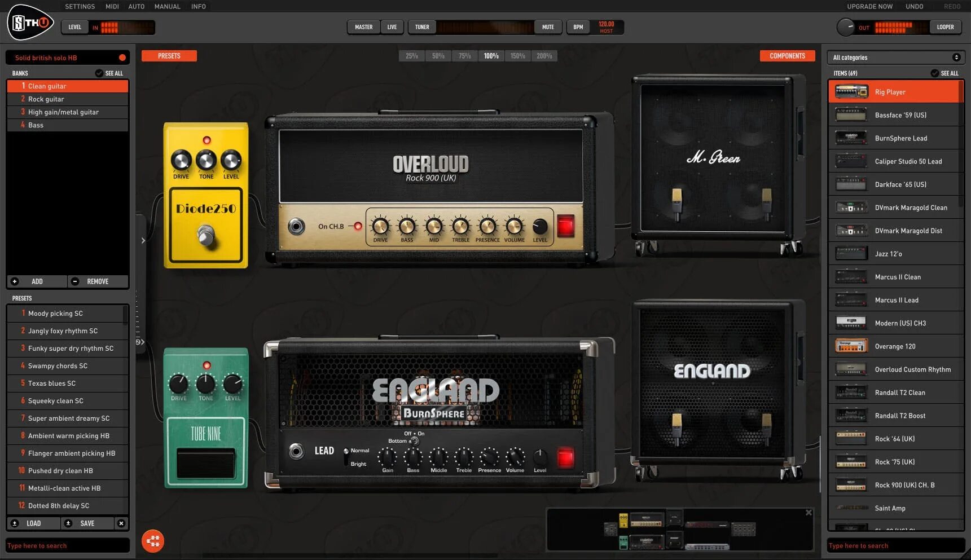The image size is (971, 560).
Task: Click the output level knob
Action: click(x=846, y=27)
